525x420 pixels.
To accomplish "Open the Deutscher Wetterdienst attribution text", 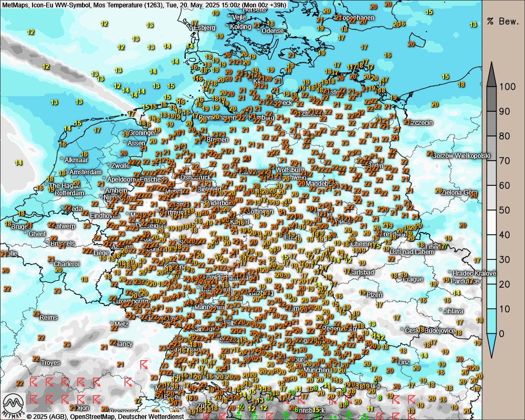I will (x=153, y=416).
